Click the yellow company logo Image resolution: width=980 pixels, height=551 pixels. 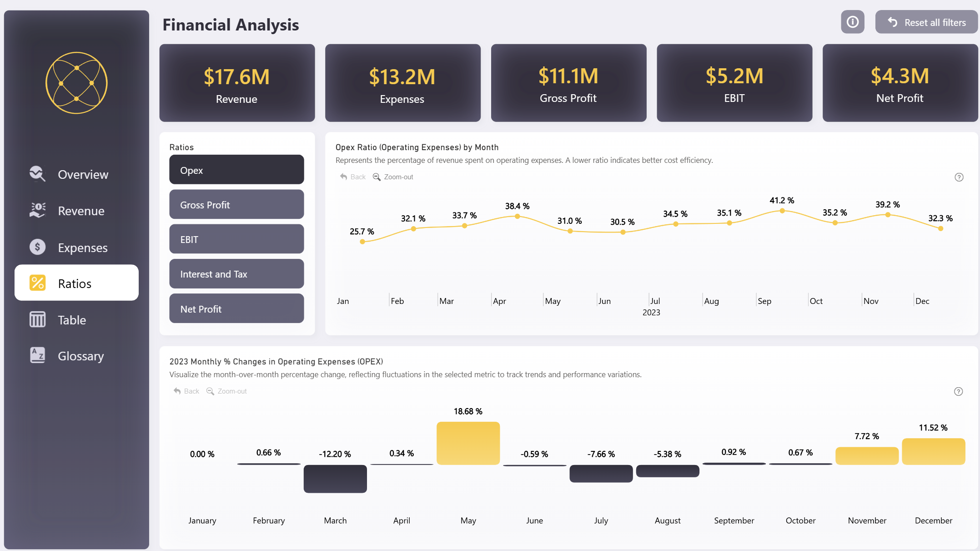point(76,83)
